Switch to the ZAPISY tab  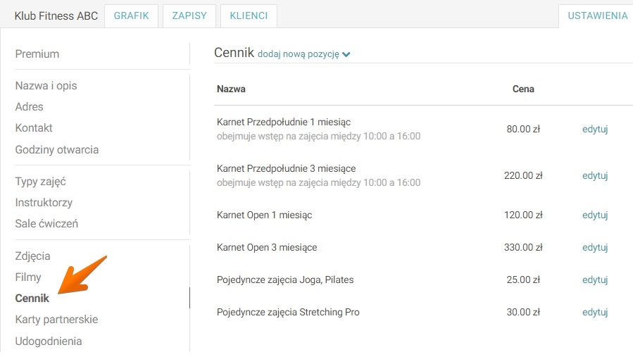pyautogui.click(x=189, y=16)
